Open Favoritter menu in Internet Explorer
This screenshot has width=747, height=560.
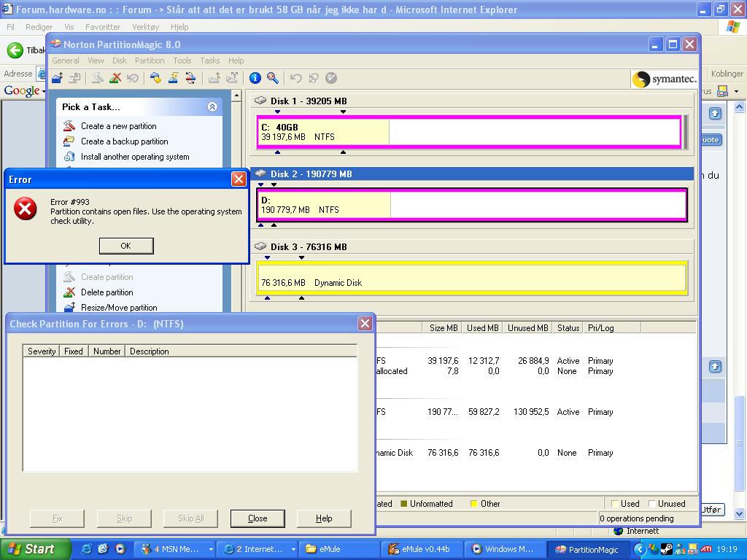(x=102, y=27)
